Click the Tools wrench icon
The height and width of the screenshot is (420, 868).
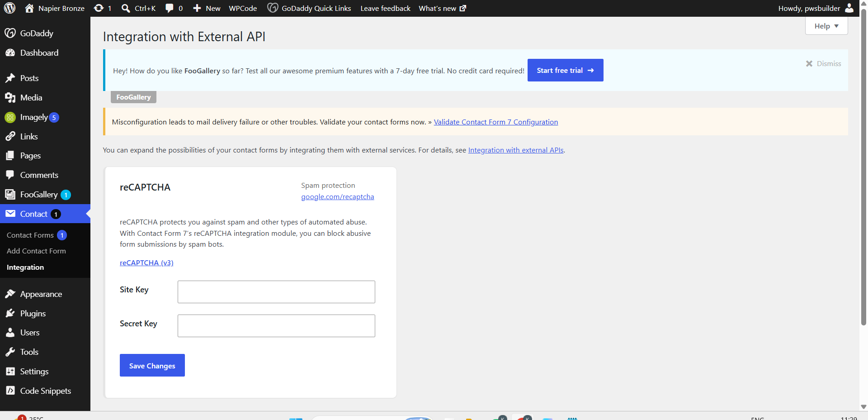pos(10,352)
